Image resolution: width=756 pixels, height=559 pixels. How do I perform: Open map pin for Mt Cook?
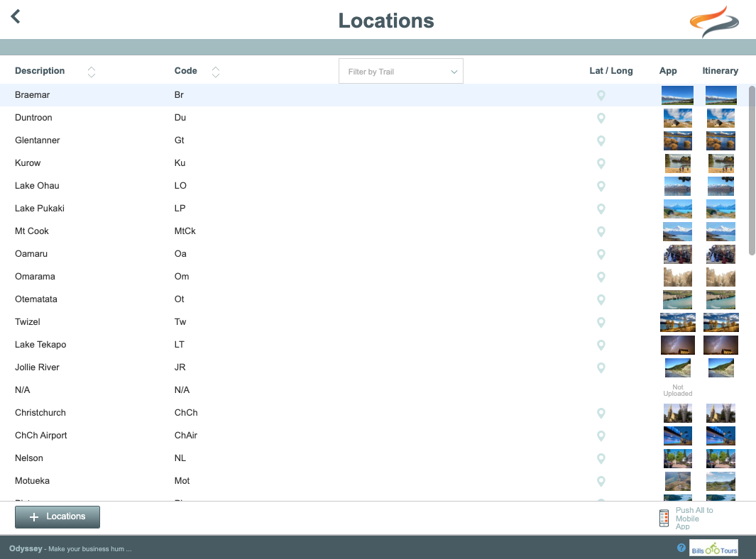601,231
